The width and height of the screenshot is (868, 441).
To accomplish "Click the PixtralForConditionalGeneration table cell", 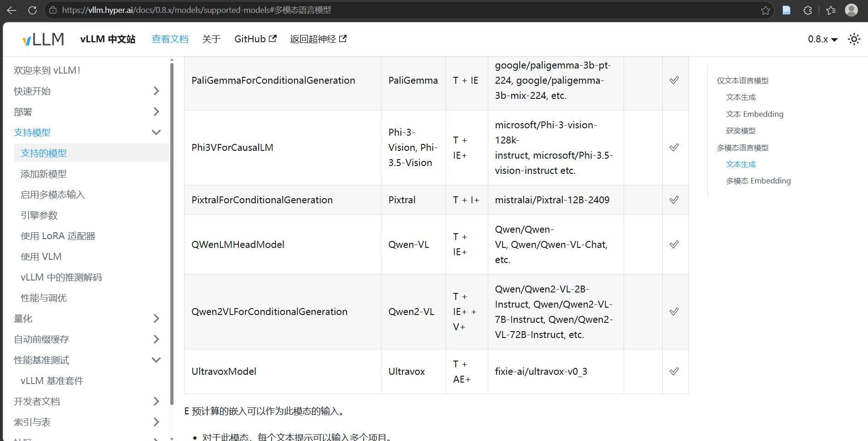I will click(283, 200).
